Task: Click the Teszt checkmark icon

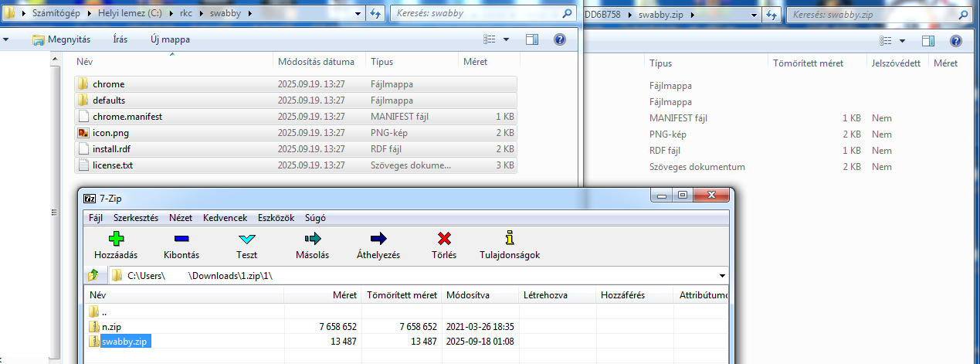Action: tap(247, 239)
